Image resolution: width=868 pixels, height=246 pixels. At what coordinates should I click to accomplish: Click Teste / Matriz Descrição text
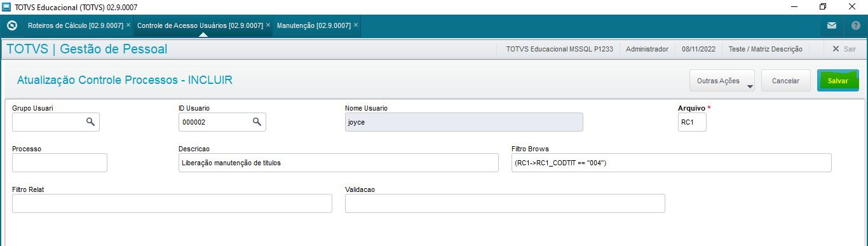(765, 49)
